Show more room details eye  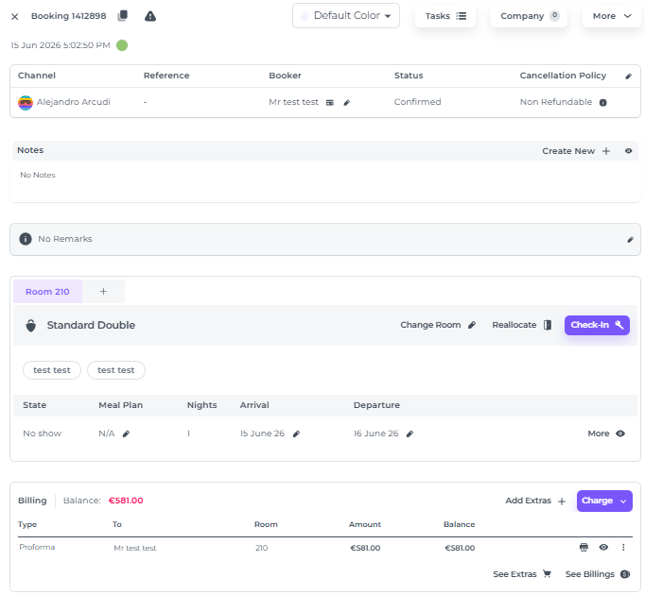[x=620, y=434]
